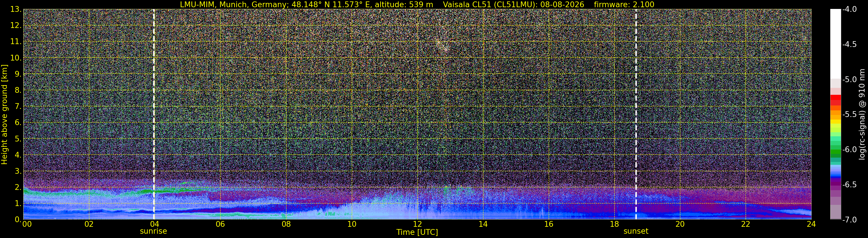
Task: Click the height axis tick label '5.'
Action: pyautogui.click(x=18, y=139)
